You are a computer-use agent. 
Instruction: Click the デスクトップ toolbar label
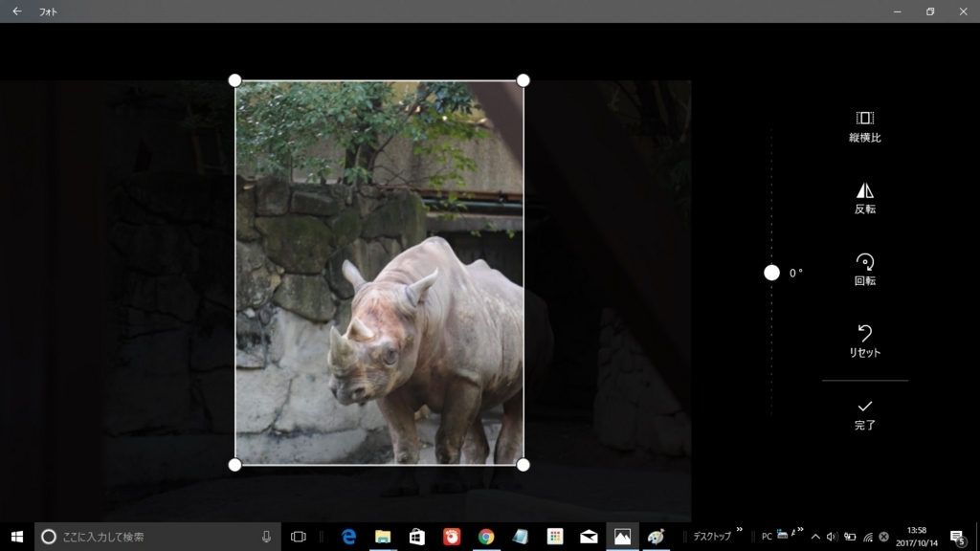pyautogui.click(x=711, y=537)
